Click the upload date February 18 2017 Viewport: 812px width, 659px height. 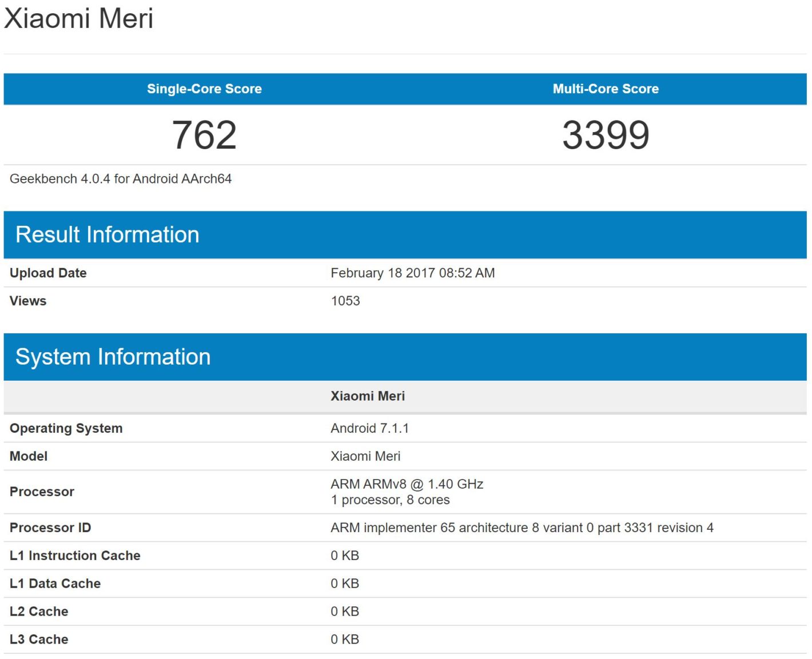click(413, 273)
